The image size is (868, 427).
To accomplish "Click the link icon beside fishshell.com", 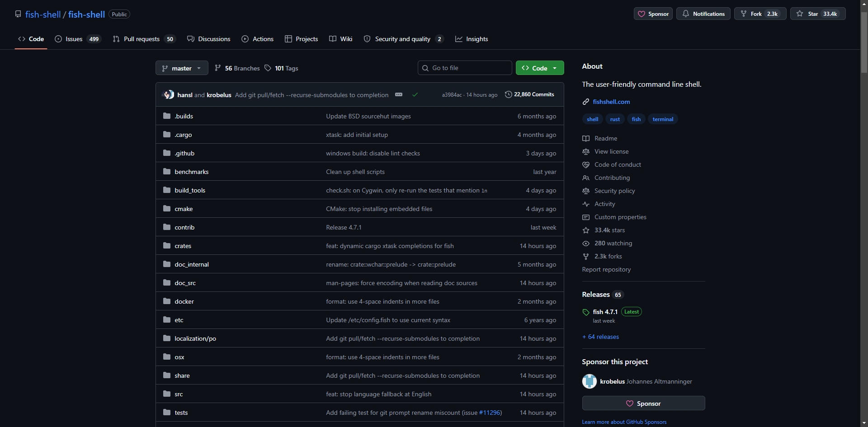I will pyautogui.click(x=586, y=102).
